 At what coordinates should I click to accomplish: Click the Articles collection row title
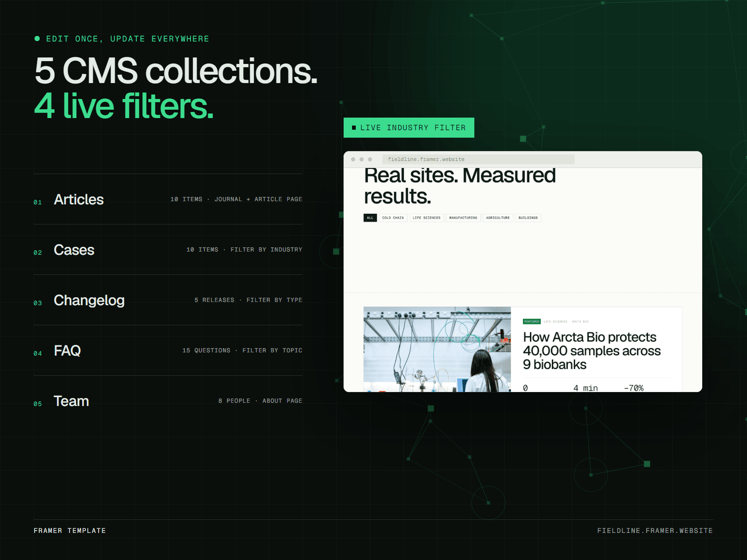pos(79,199)
